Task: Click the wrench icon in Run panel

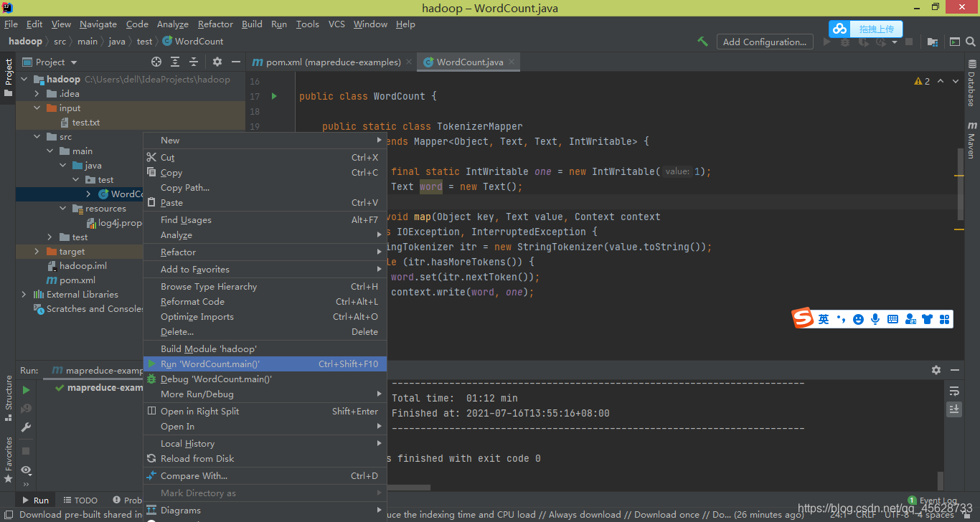Action: 26,427
